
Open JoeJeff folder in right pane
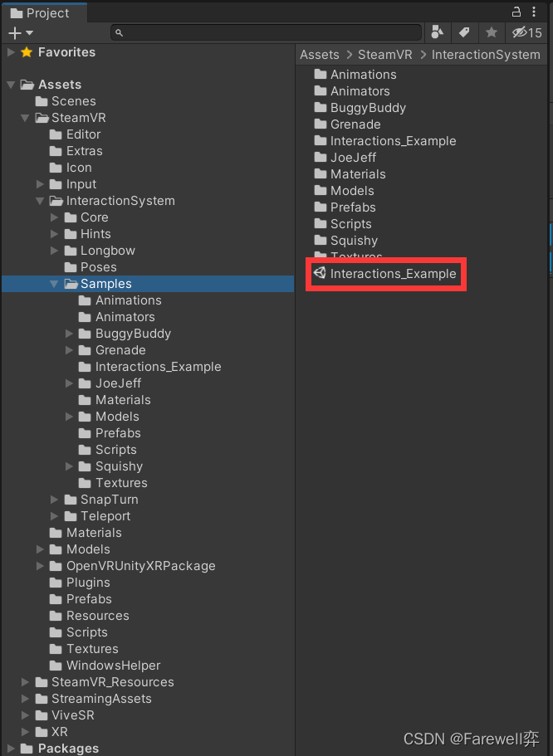(345, 158)
